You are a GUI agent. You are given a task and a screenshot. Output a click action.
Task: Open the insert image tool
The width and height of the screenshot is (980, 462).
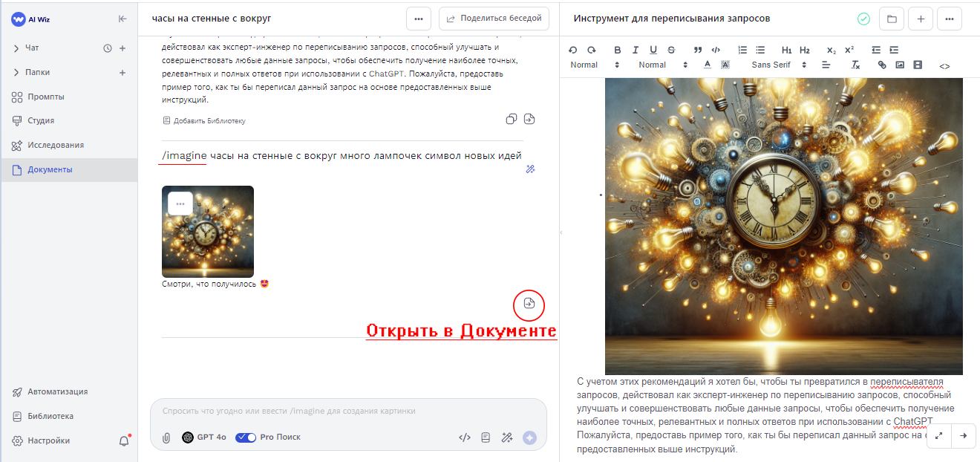(900, 65)
